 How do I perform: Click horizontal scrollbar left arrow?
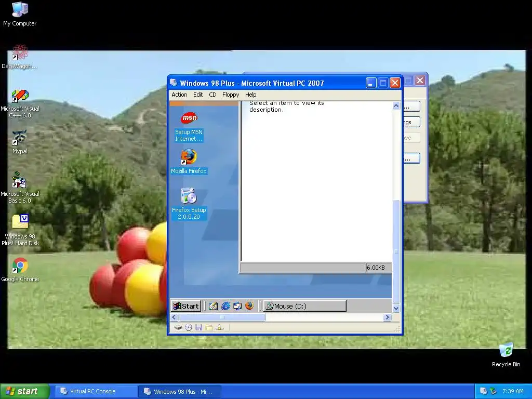174,317
